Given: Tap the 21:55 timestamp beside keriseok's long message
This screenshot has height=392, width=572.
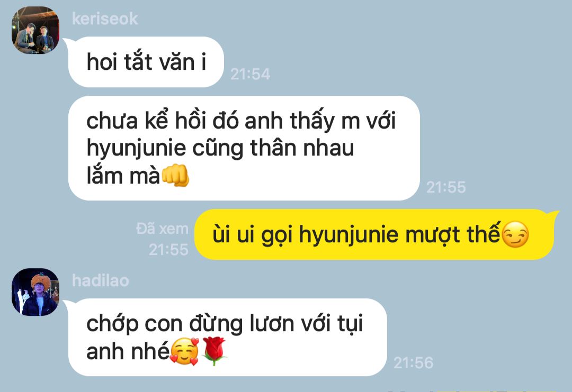Looking at the screenshot, I should 446,187.
